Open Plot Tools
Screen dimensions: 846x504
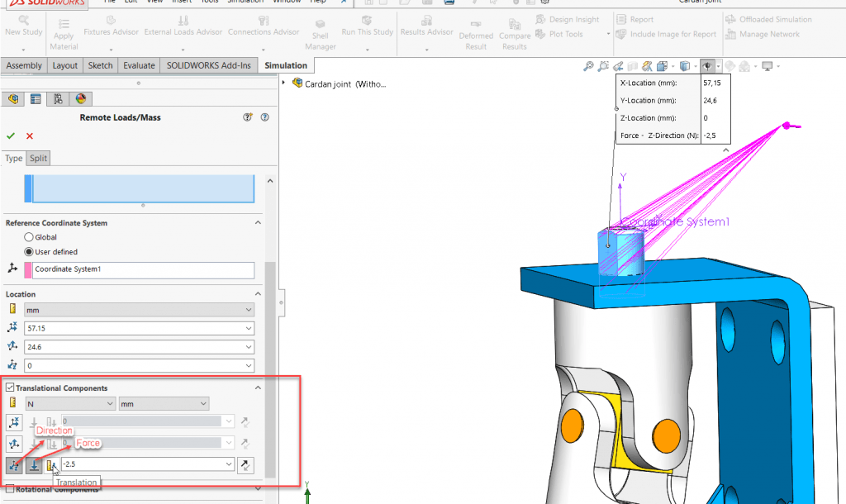pos(559,34)
